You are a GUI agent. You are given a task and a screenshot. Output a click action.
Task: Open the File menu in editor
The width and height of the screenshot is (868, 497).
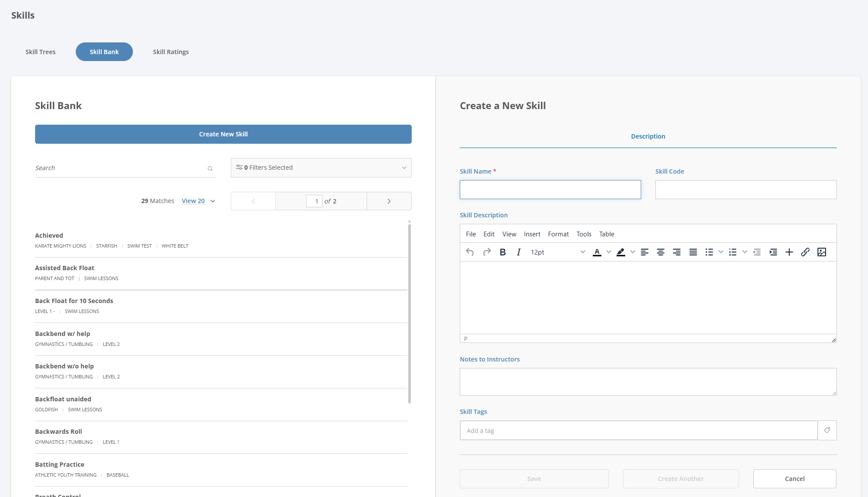point(471,234)
